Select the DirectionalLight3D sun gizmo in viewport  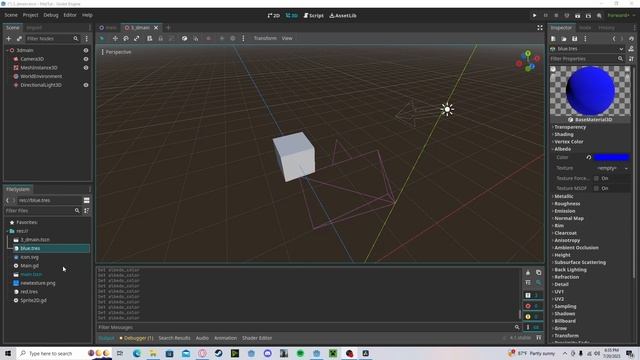click(x=447, y=109)
